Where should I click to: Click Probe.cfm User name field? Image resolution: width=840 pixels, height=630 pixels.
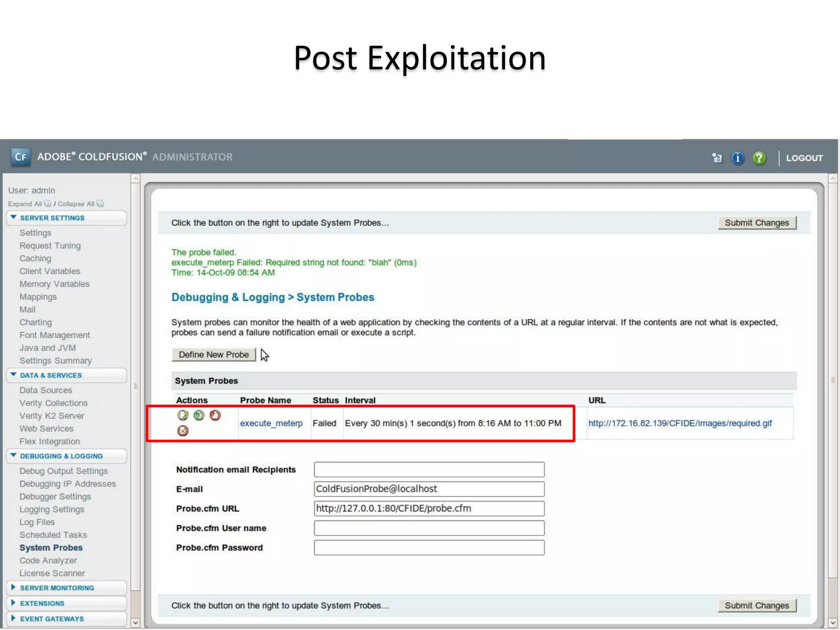429,528
